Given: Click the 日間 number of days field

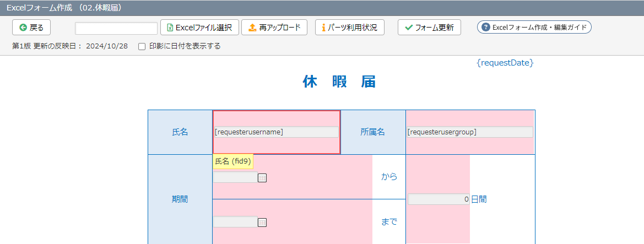Looking at the screenshot, I should pyautogui.click(x=438, y=199).
